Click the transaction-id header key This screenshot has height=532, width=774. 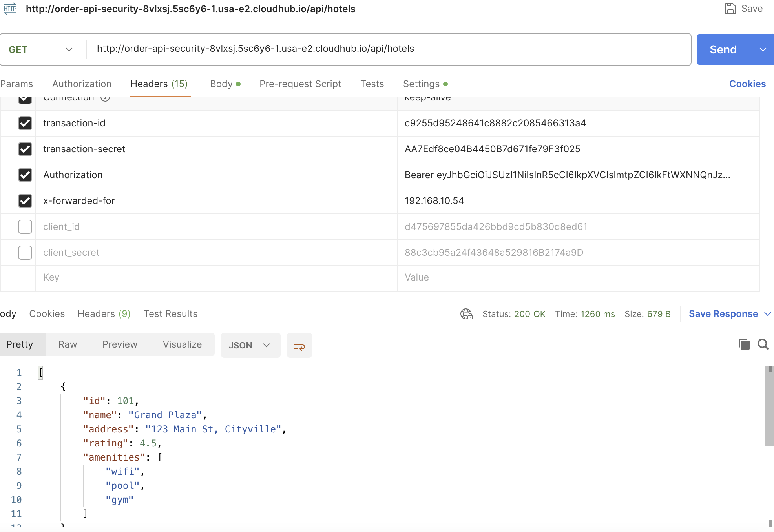click(74, 123)
